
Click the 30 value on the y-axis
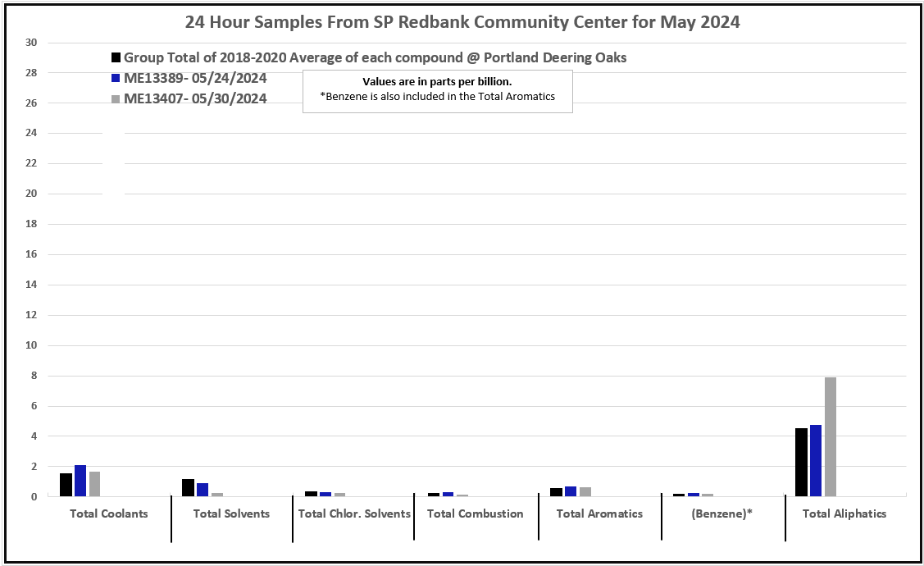tap(30, 43)
